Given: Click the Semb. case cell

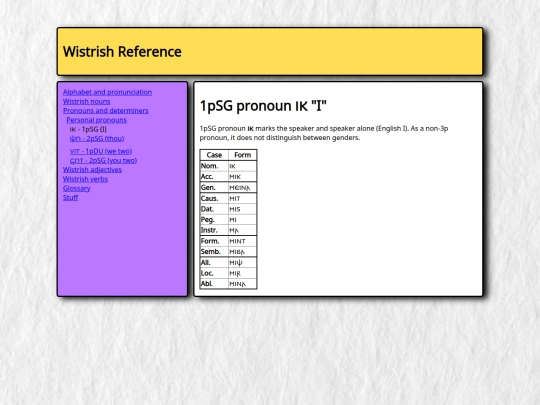Looking at the screenshot, I should click(x=214, y=252).
